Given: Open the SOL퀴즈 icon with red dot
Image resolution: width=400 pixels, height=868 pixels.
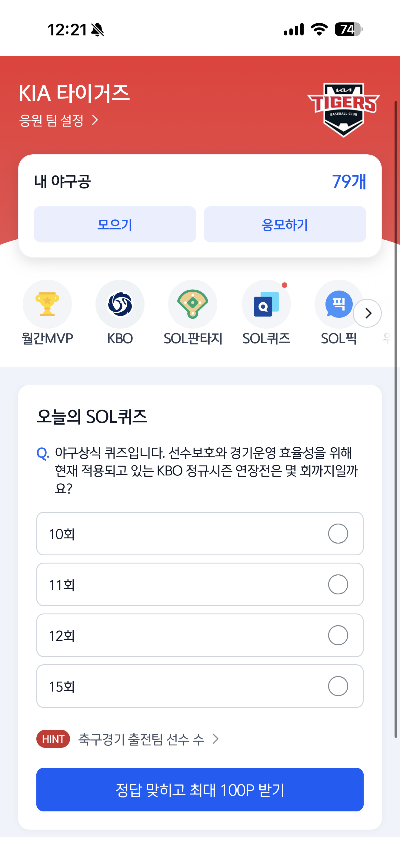Looking at the screenshot, I should point(266,304).
